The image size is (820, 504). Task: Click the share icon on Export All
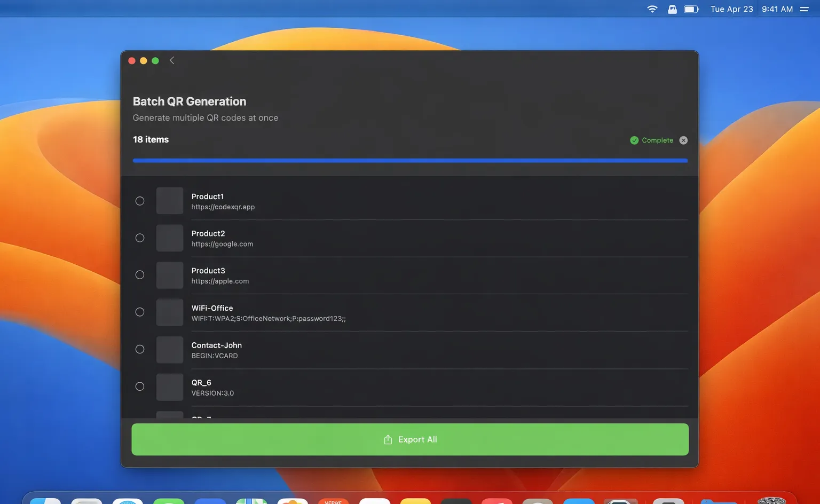pos(388,439)
